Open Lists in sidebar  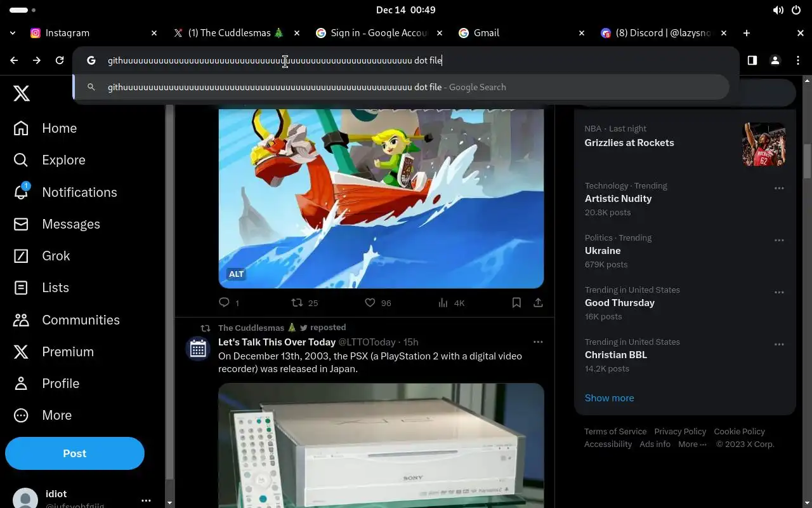pos(41,288)
